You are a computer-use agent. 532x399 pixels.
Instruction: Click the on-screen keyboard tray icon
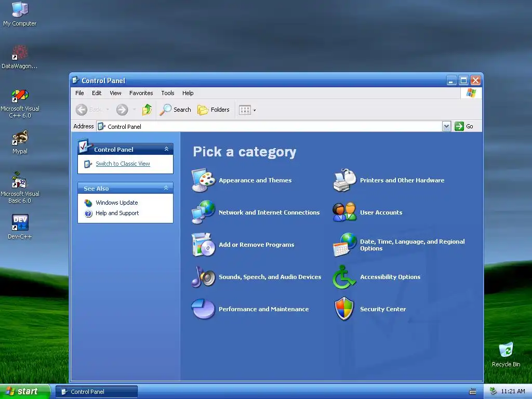(473, 392)
